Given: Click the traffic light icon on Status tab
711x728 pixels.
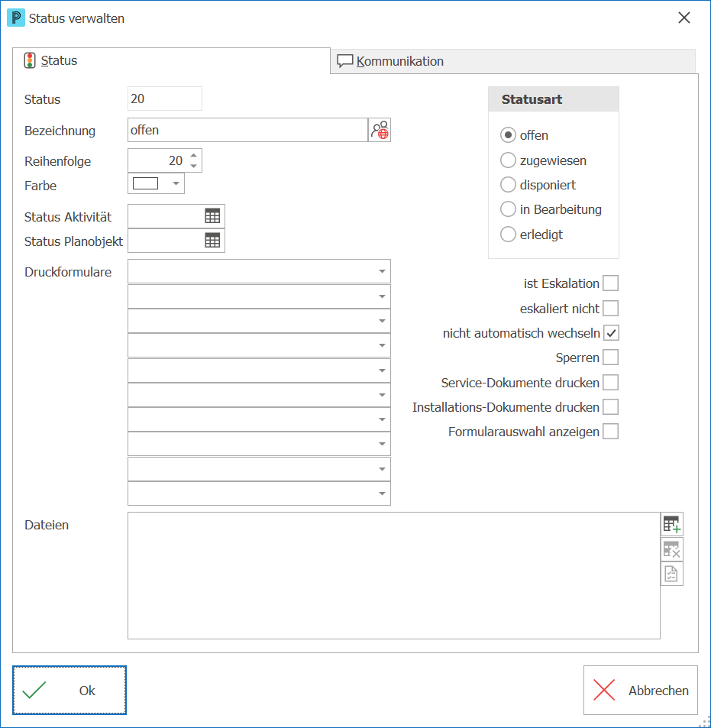Looking at the screenshot, I should click(30, 60).
